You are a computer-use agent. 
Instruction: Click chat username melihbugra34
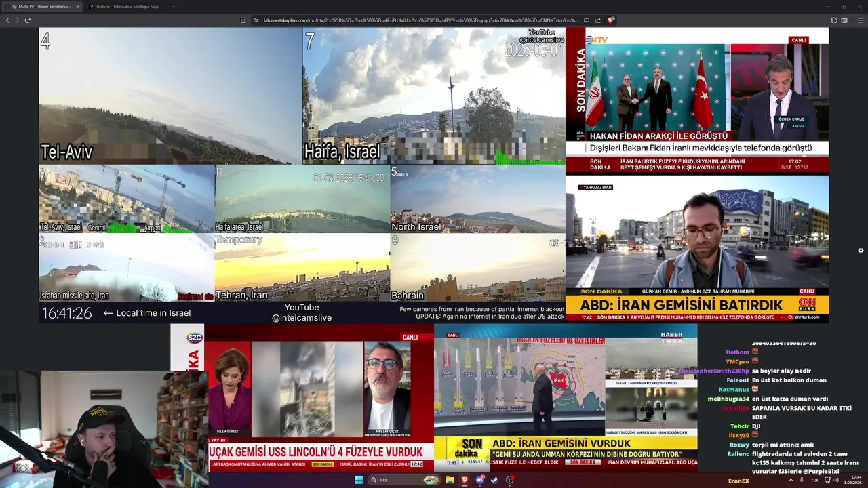(728, 399)
